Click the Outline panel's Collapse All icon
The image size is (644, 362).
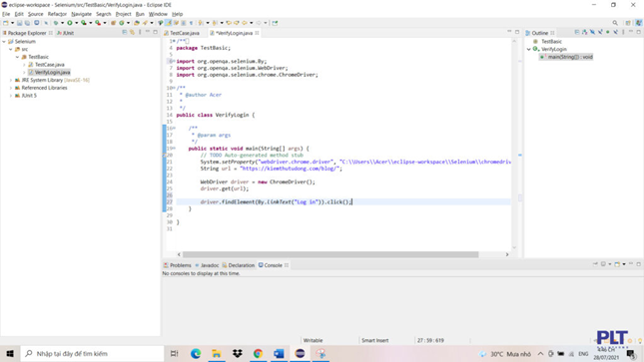pyautogui.click(x=577, y=32)
